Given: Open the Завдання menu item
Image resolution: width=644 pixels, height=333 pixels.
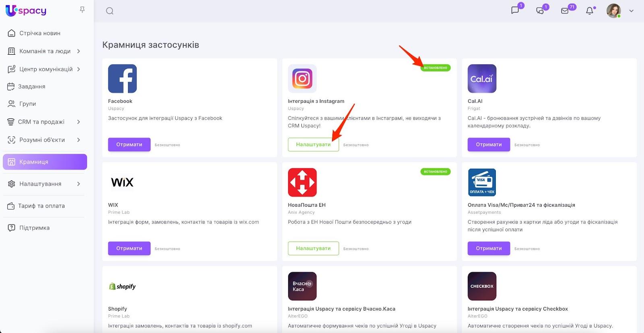Looking at the screenshot, I should (x=31, y=86).
